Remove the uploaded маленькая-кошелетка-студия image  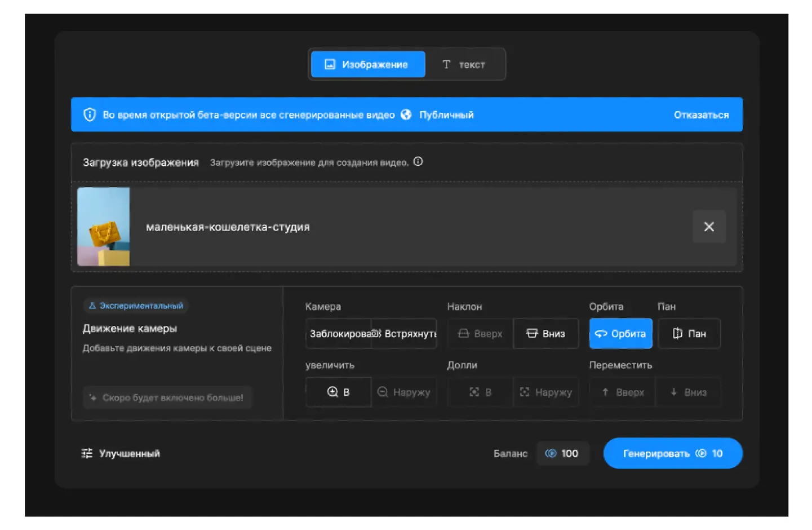(x=709, y=227)
